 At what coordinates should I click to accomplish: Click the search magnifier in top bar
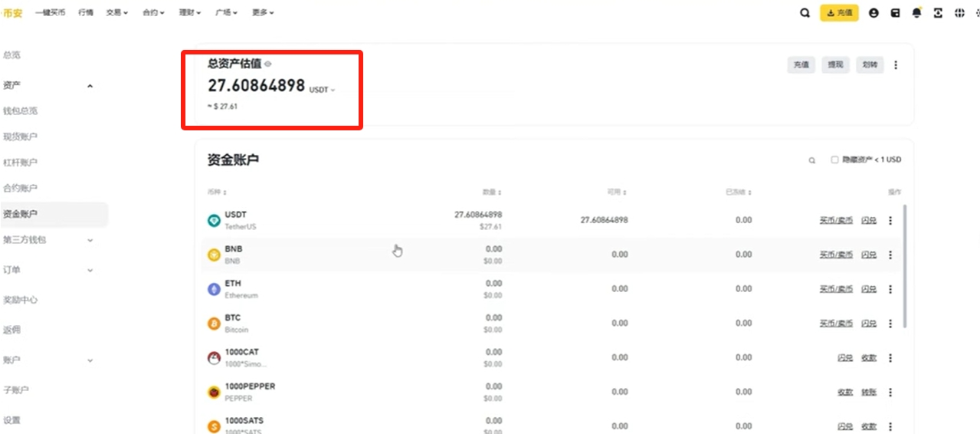(x=805, y=13)
